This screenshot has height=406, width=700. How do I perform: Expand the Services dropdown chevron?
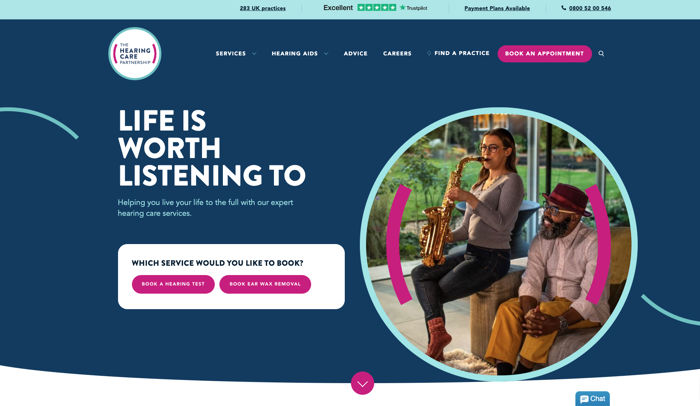click(x=254, y=54)
